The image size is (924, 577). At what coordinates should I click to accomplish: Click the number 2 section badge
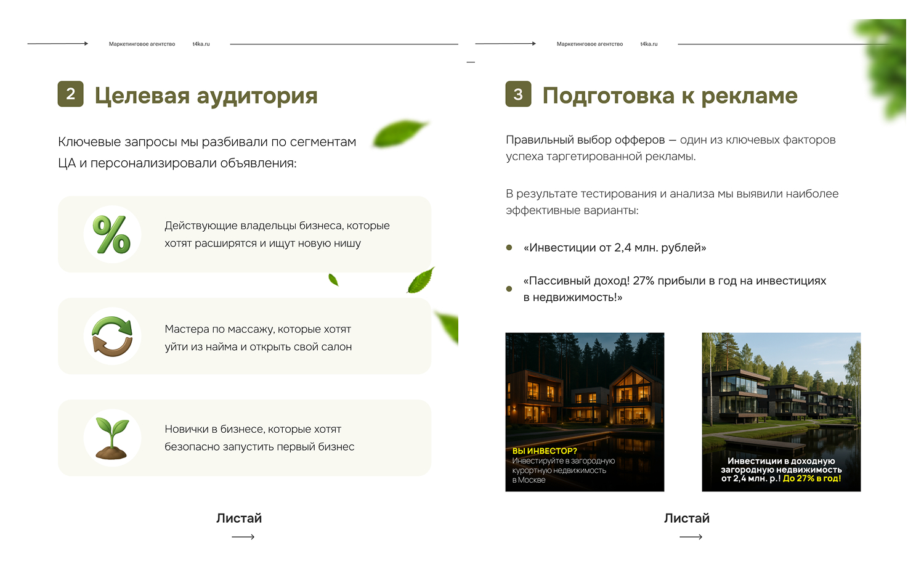click(71, 94)
